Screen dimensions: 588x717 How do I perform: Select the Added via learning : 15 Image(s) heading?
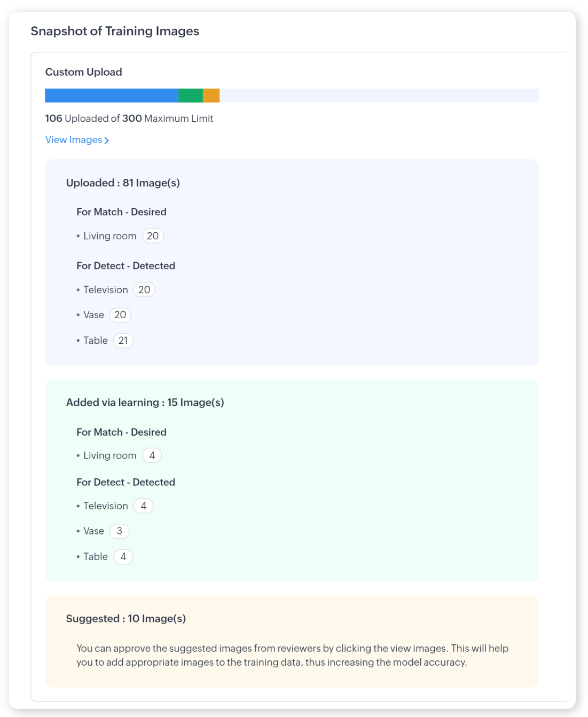(145, 403)
